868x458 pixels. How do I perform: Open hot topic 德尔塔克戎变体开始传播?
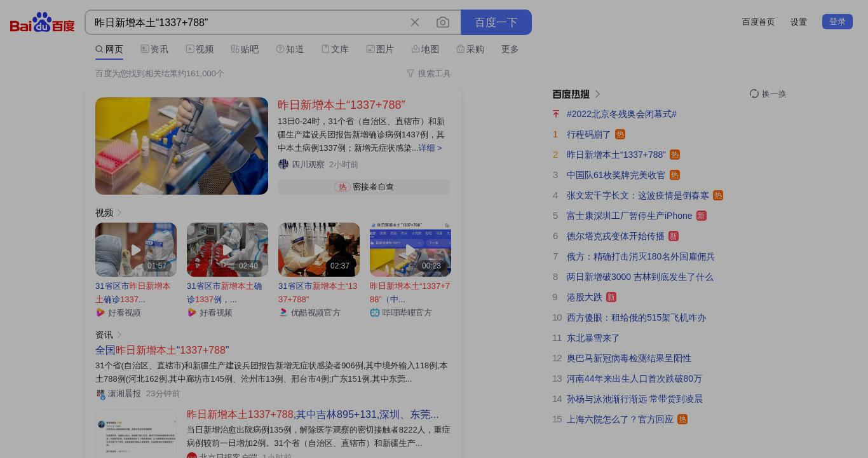tap(615, 236)
